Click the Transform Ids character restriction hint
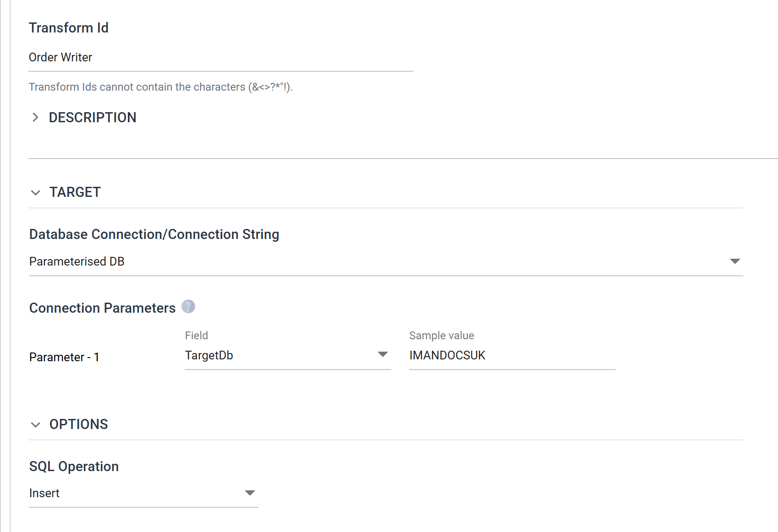The width and height of the screenshot is (778, 532). point(161,87)
